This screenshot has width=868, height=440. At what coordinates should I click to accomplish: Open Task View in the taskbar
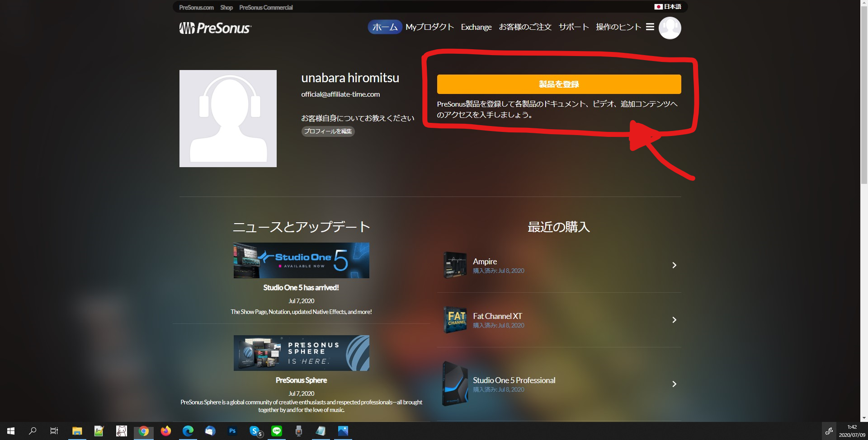[54, 431]
